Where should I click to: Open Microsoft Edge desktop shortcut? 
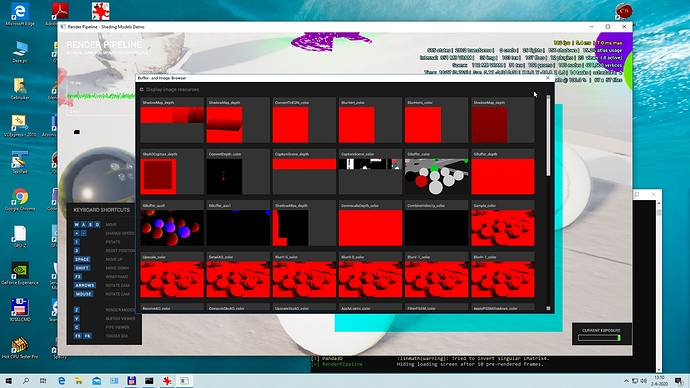click(19, 14)
